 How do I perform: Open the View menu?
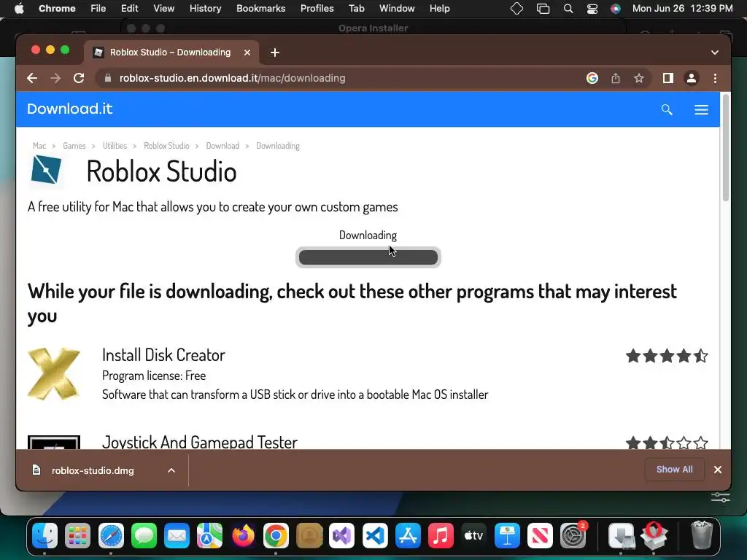click(164, 9)
